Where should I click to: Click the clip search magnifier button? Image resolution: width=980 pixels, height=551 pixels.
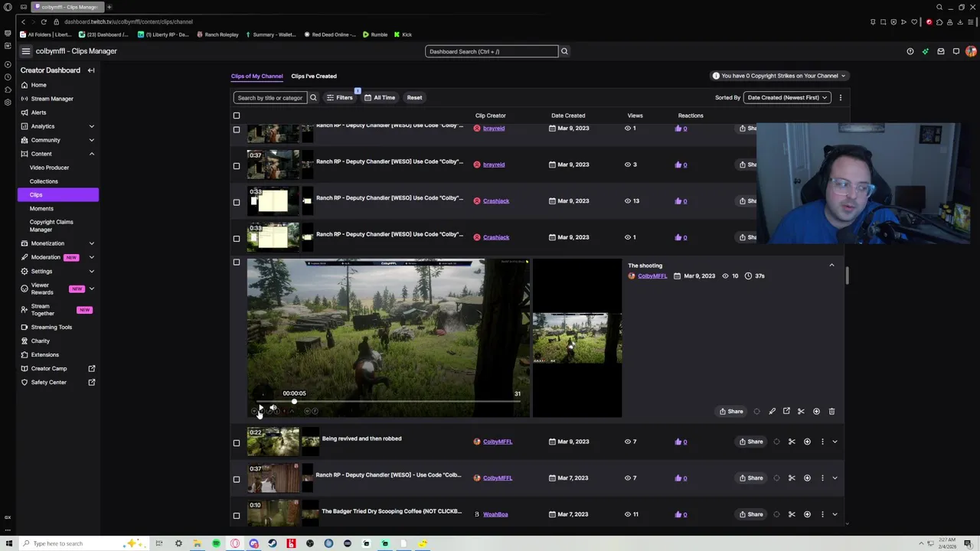313,97
